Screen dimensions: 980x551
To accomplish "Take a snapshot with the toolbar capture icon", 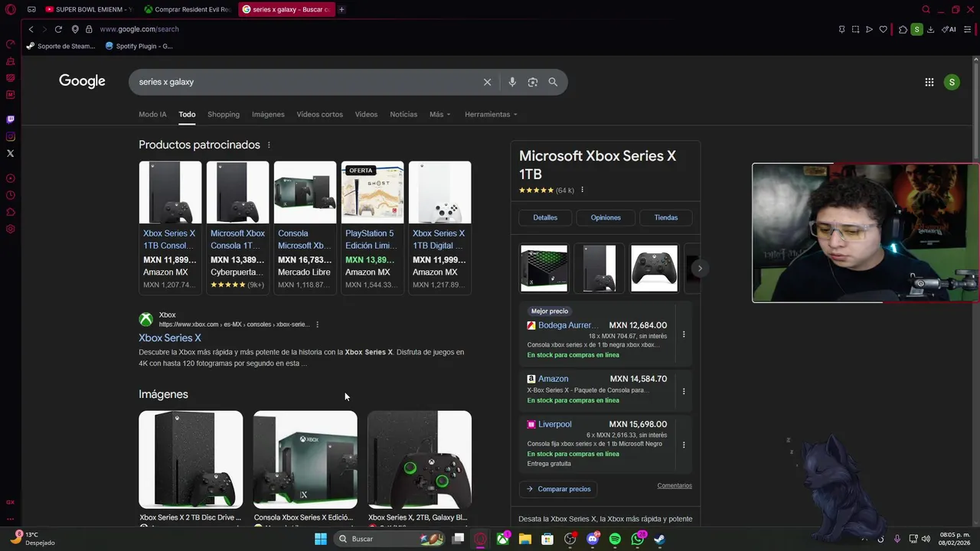I will (855, 29).
